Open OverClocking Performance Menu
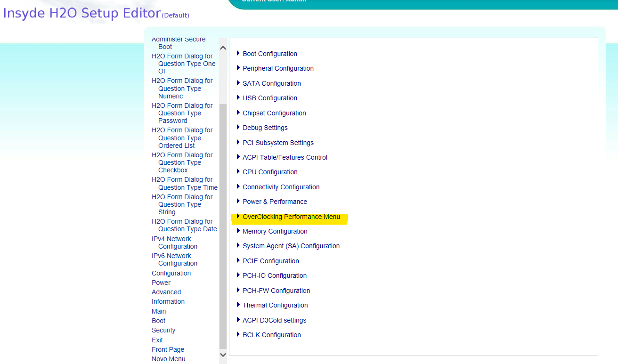Image resolution: width=618 pixels, height=364 pixels. pyautogui.click(x=291, y=217)
